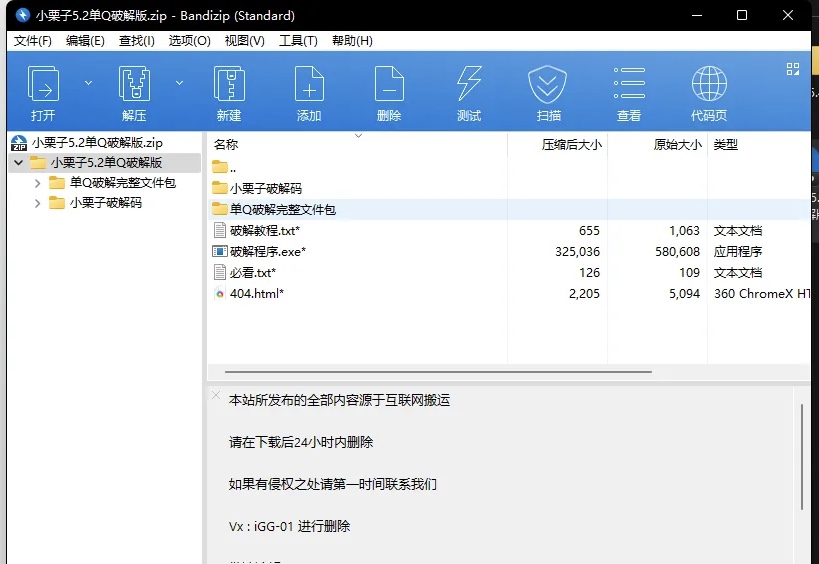The height and width of the screenshot is (564, 819).
Task: Select 小栗子破解码 in the tree panel
Action: pos(106,203)
